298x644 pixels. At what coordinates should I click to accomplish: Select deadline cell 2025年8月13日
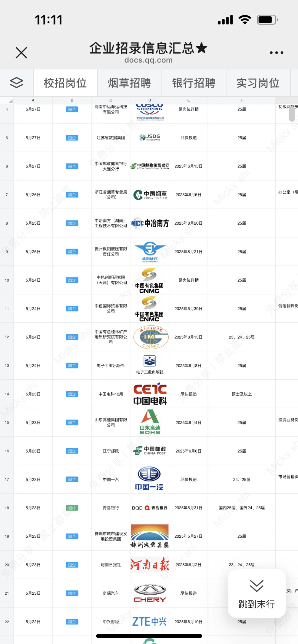(x=188, y=337)
